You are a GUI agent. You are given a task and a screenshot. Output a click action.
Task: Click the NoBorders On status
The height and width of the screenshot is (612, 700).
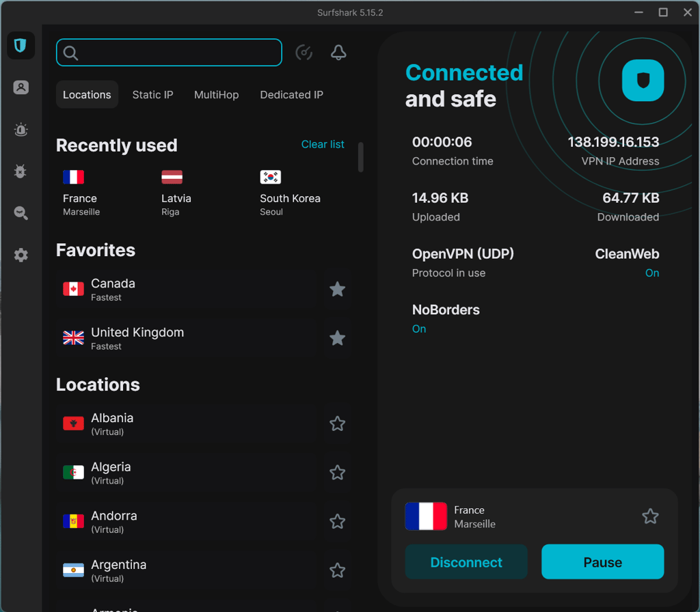coord(419,329)
